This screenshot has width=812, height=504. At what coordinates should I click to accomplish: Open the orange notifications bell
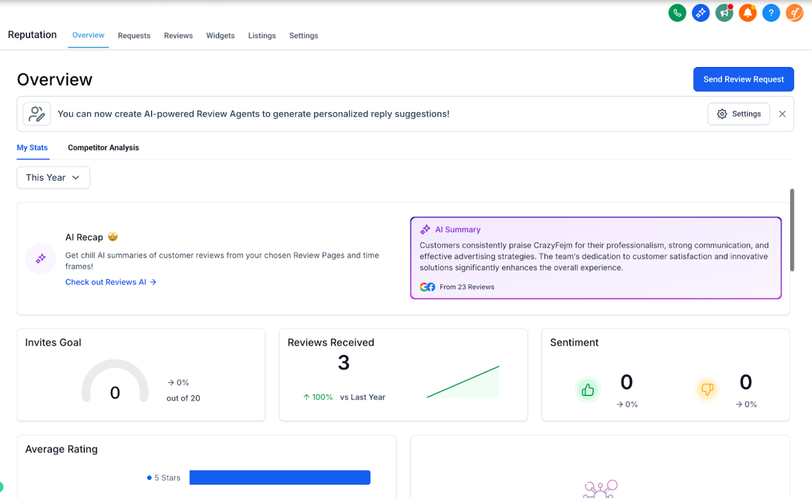pos(747,13)
